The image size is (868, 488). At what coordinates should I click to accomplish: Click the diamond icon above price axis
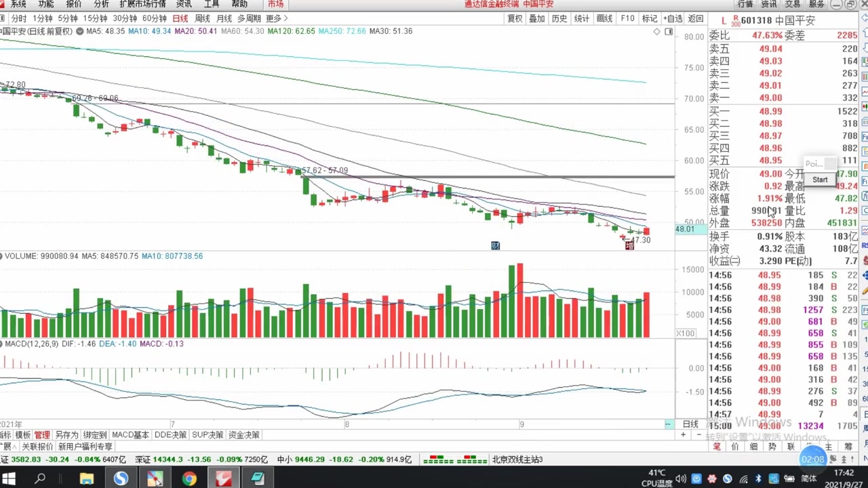(656, 32)
